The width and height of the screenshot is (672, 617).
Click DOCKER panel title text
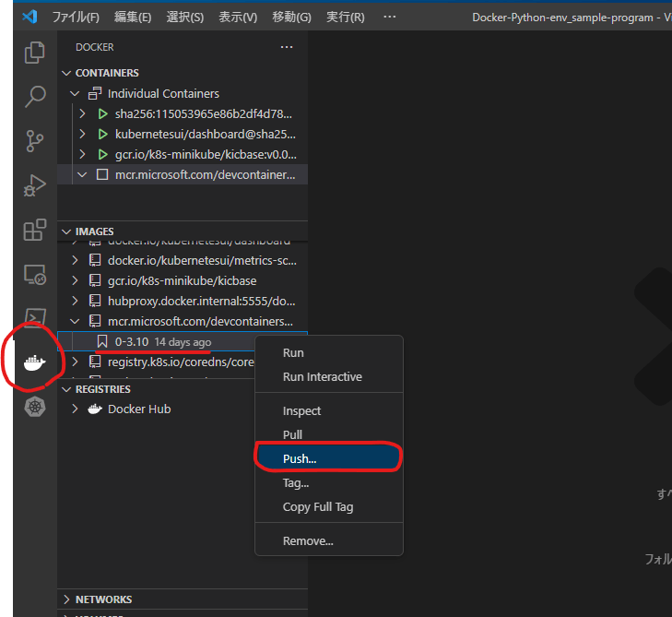pyautogui.click(x=95, y=47)
